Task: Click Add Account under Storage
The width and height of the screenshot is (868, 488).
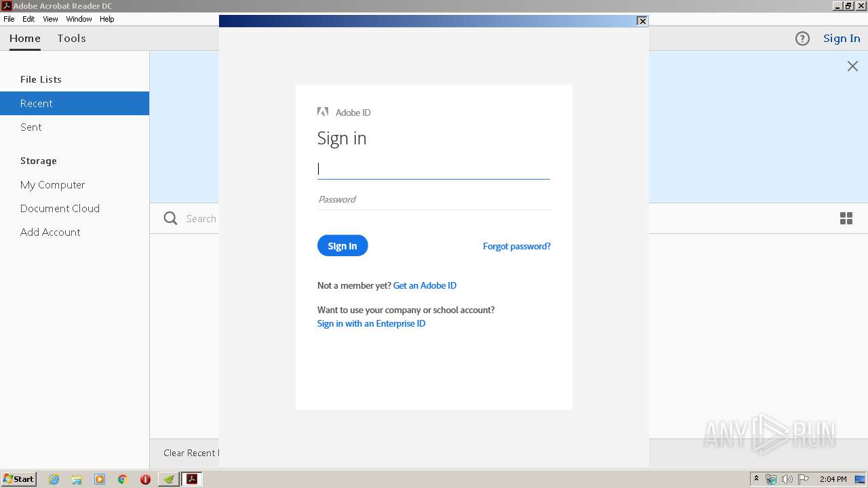Action: click(75, 232)
